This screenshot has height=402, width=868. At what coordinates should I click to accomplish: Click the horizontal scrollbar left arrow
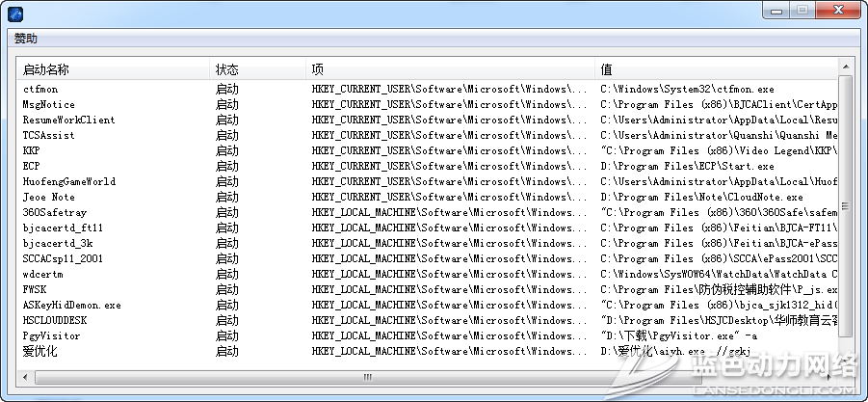point(25,377)
